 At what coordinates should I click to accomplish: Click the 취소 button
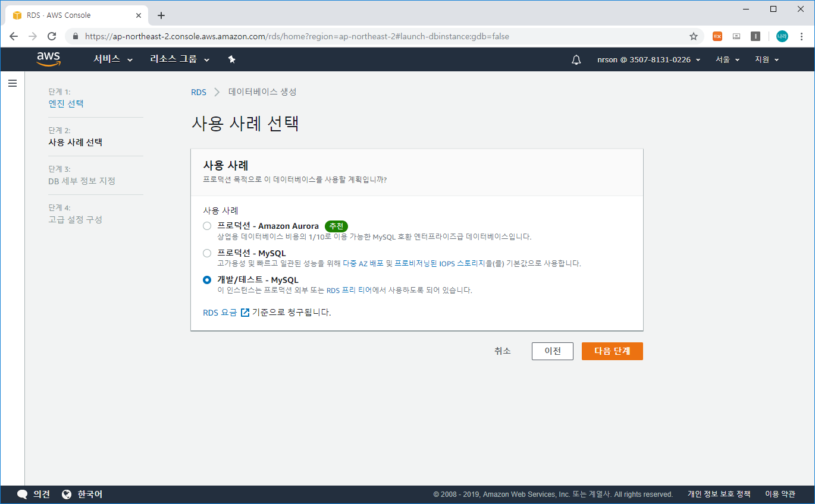click(503, 351)
